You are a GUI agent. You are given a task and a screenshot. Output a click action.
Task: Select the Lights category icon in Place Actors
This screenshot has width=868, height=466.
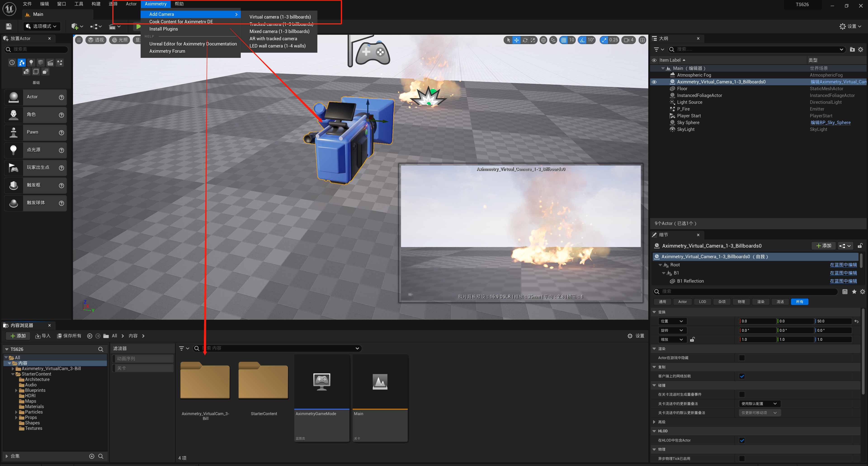click(31, 63)
